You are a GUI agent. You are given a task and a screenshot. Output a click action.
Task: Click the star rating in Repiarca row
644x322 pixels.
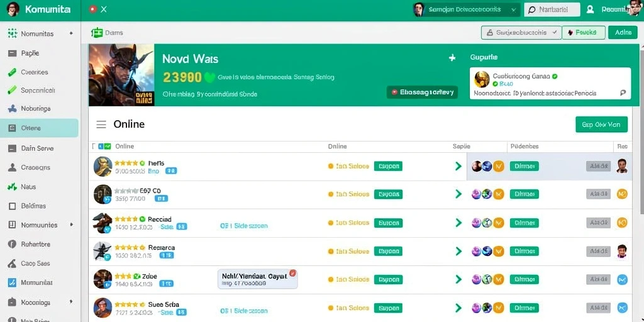(x=130, y=248)
